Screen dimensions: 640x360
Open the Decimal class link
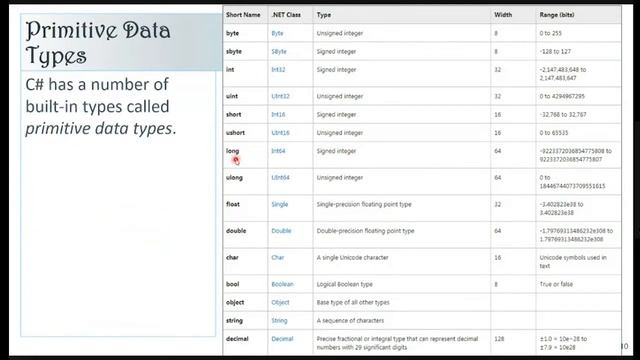(282, 339)
